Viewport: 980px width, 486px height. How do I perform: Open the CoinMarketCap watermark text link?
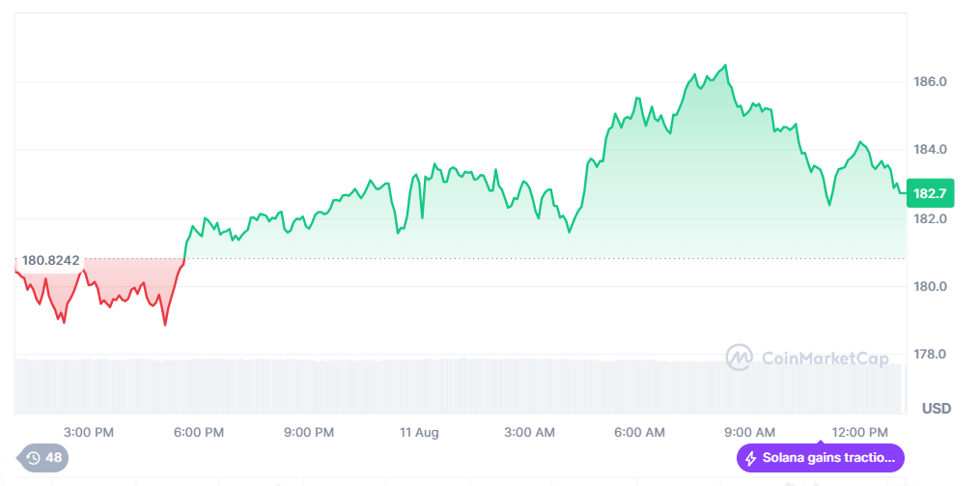click(x=825, y=358)
